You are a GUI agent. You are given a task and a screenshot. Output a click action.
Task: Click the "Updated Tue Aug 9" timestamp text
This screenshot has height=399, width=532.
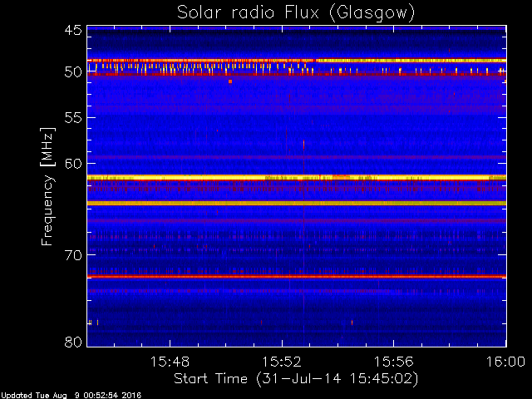point(71,396)
